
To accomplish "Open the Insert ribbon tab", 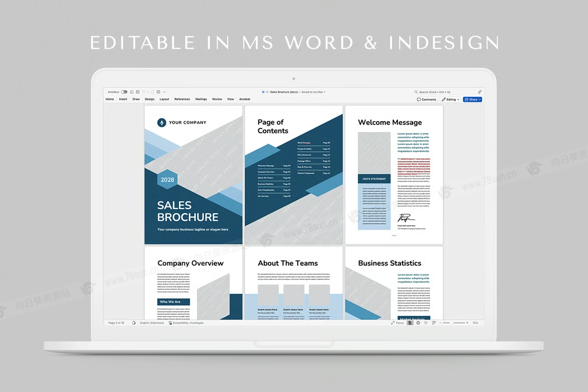I will coord(123,100).
